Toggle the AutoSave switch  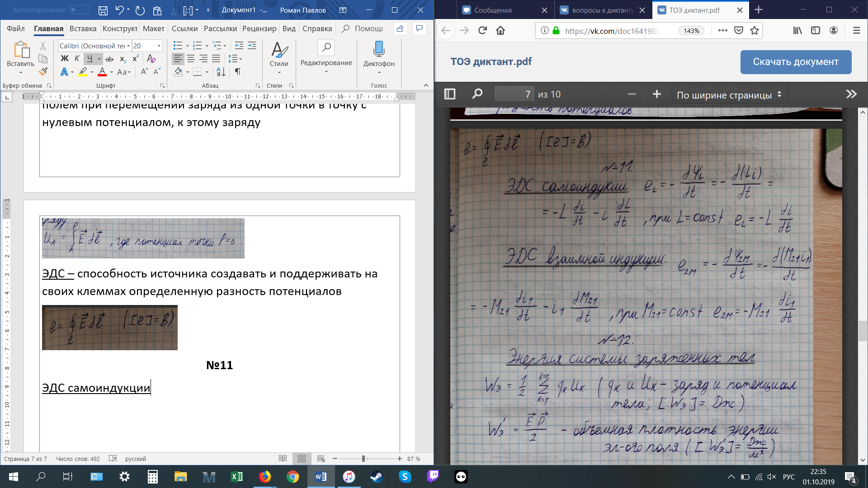coord(79,9)
